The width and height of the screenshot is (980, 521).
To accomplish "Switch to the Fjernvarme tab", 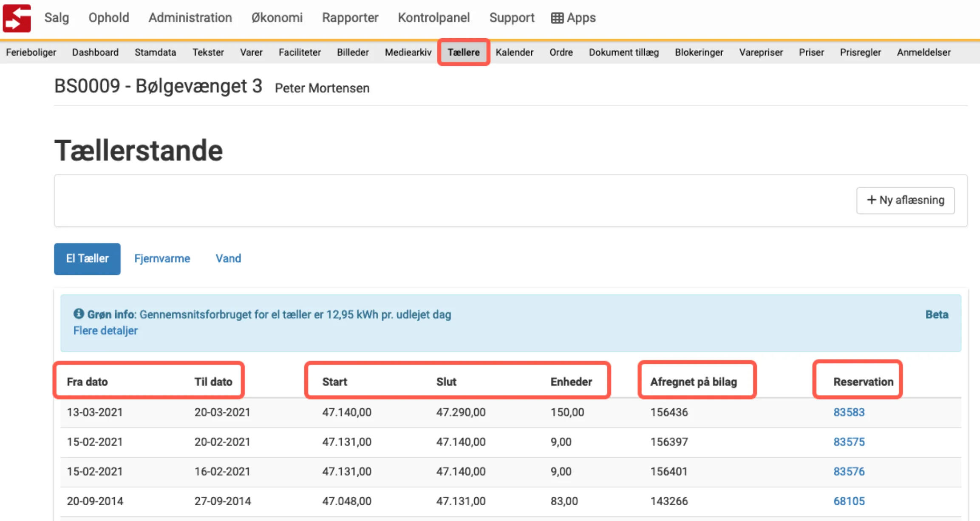I will coord(162,258).
